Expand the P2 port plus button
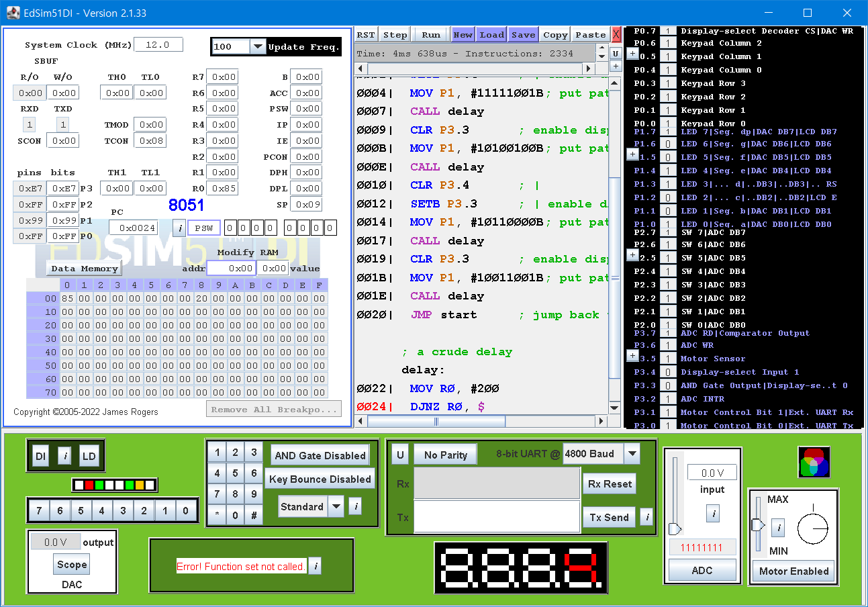This screenshot has width=868, height=607. click(632, 255)
